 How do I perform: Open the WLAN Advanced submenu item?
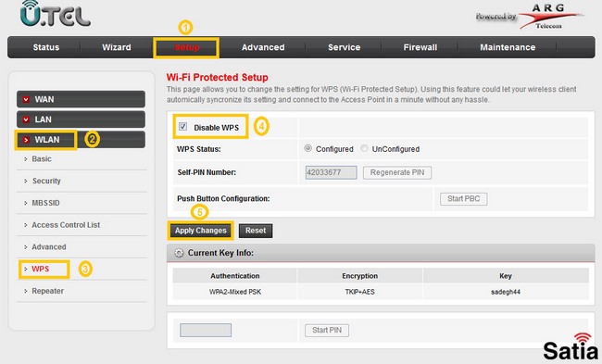tap(49, 247)
